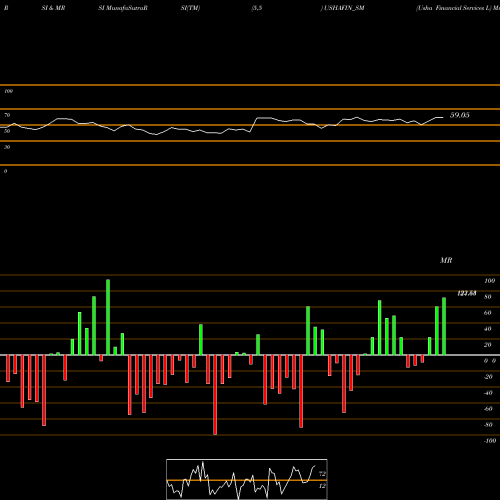Screen dimensions: 500x500
Task: Click the MR axis label -20
Action: click(488, 377)
